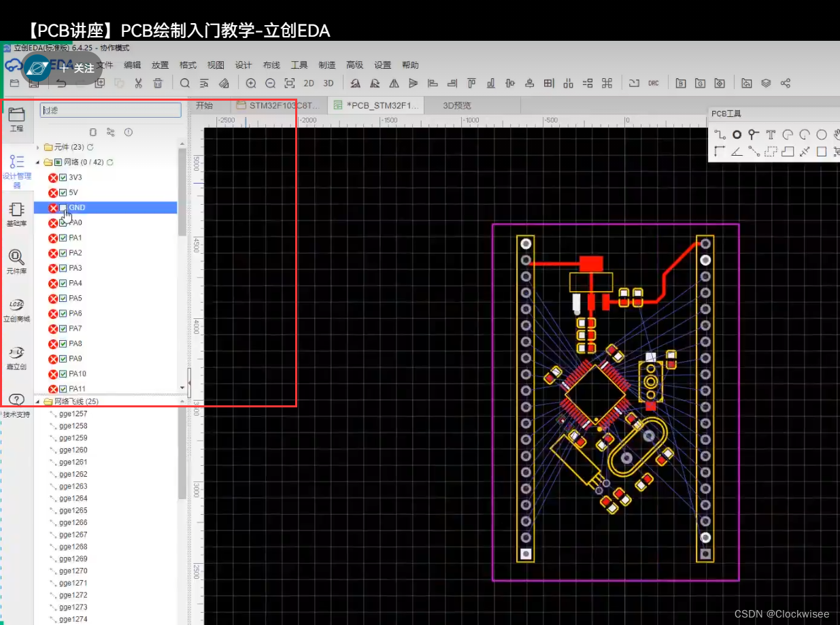
Task: Click the Cut scissors icon
Action: [x=138, y=83]
